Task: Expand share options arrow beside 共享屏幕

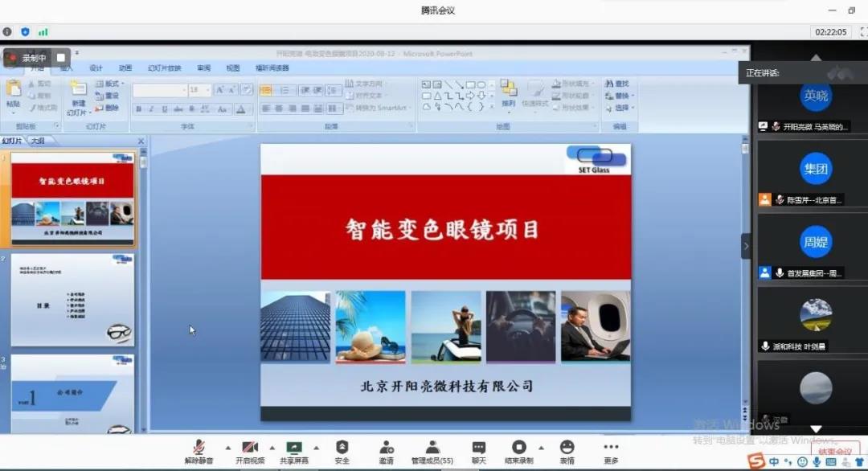Action: (x=316, y=448)
